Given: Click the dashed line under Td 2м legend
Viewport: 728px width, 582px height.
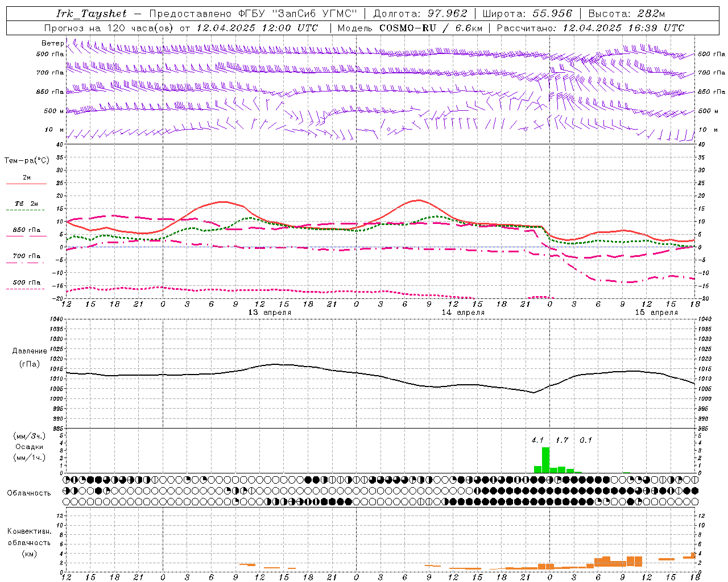Looking at the screenshot, I should tap(25, 210).
